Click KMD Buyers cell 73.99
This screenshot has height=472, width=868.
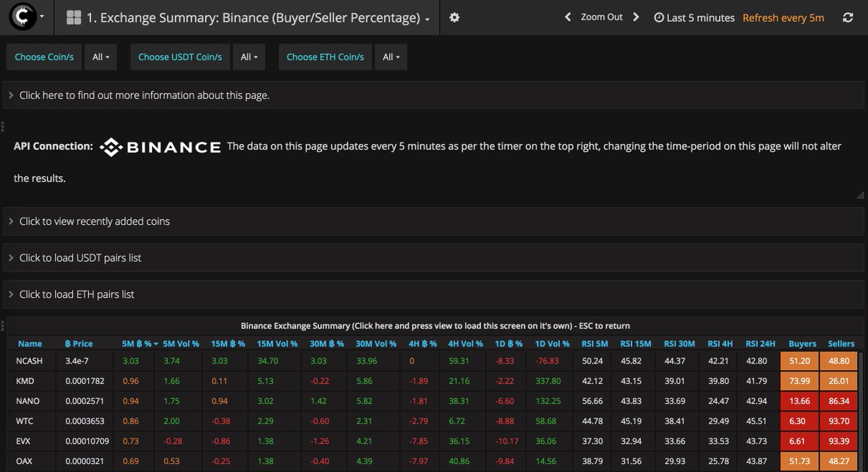(800, 380)
